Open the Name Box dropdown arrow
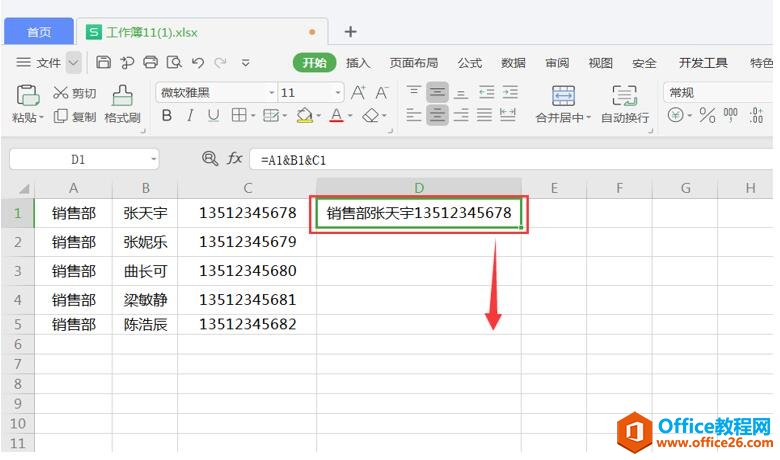The width and height of the screenshot is (780, 460). 154,160
